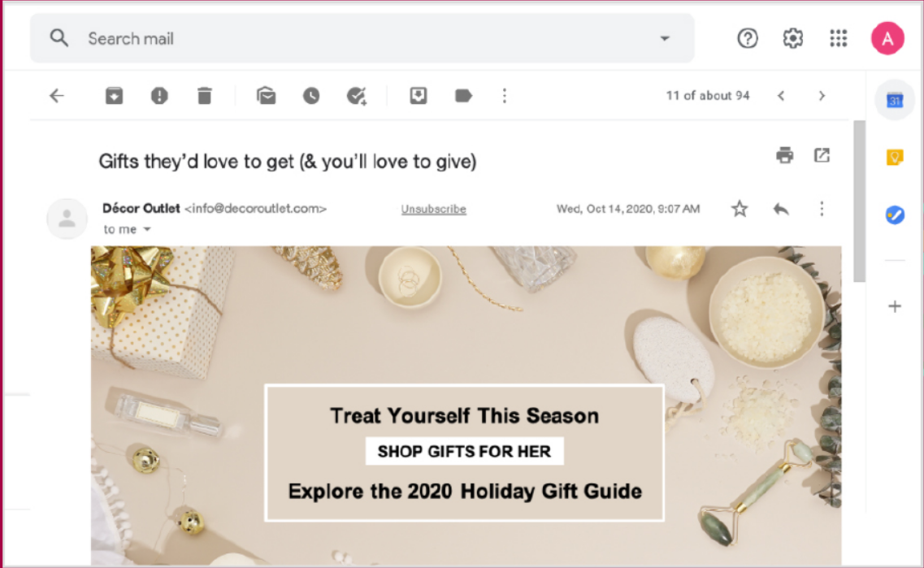Expand the search options dropdown arrow
The width and height of the screenshot is (924, 568).
coord(665,38)
